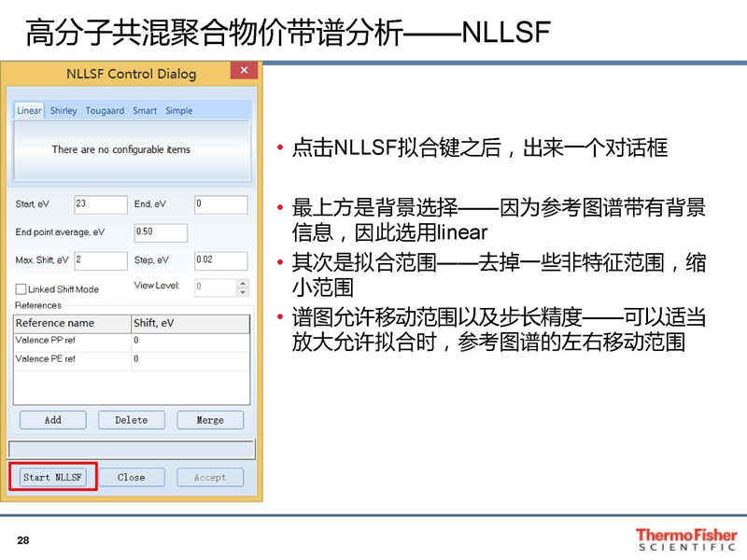Click the Start, eV input field
This screenshot has height=560, width=747.
(101, 204)
